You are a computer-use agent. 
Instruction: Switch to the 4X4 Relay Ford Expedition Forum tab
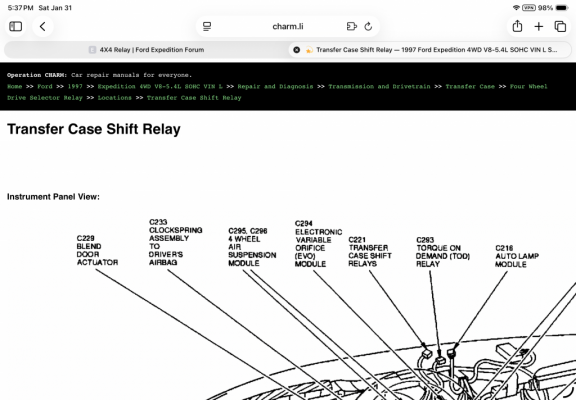(147, 50)
